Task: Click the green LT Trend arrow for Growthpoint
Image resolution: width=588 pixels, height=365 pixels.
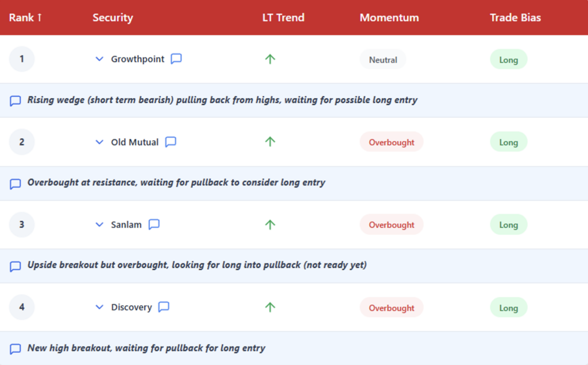Action: (x=270, y=59)
